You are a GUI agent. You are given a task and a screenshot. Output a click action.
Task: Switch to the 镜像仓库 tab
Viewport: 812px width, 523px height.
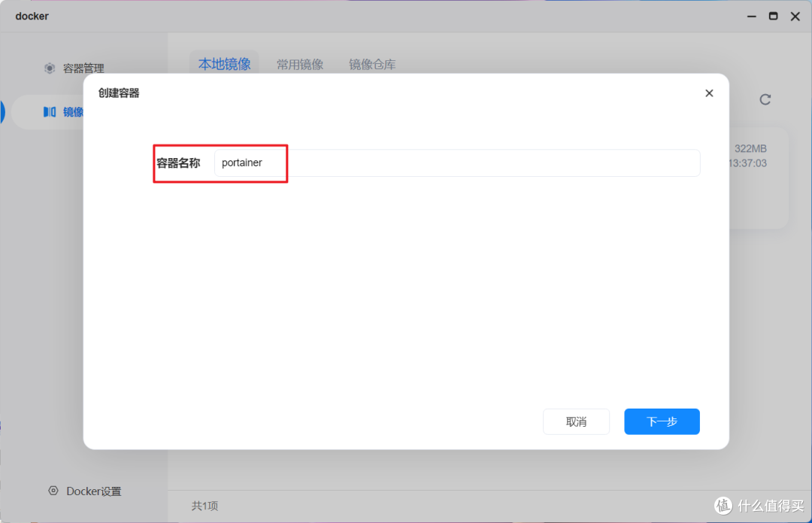(x=372, y=64)
